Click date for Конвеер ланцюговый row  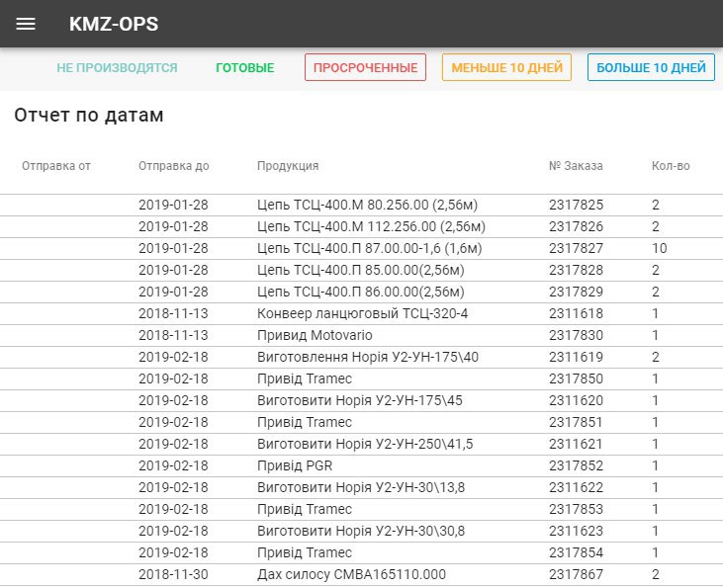[x=173, y=313]
